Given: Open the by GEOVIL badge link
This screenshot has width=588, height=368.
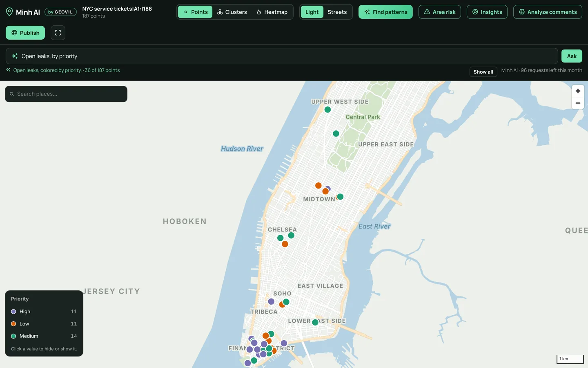Looking at the screenshot, I should 60,12.
